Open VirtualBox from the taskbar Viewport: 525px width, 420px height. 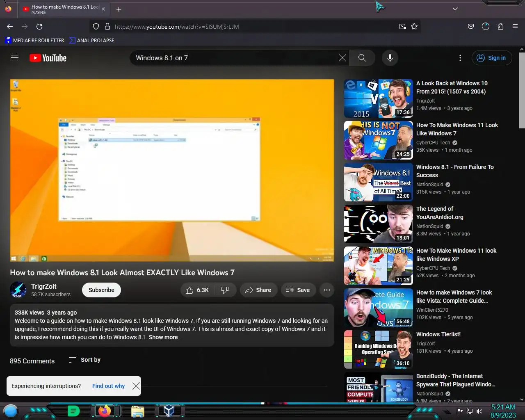169,411
